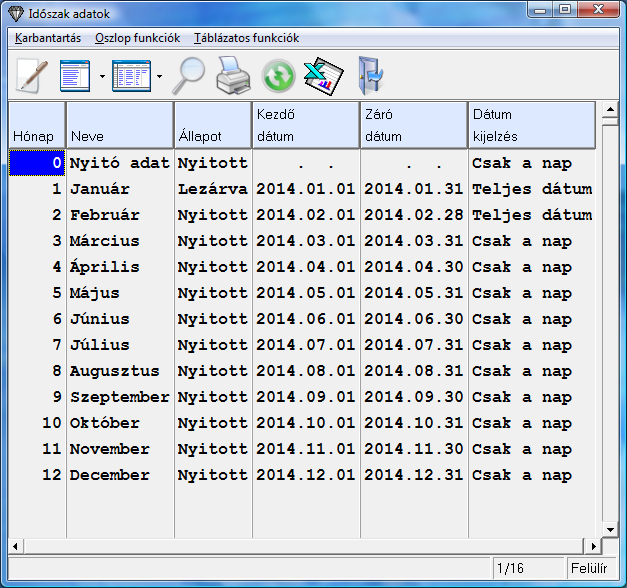The image size is (627, 588).
Task: Select the Lezárva status cell
Action: [x=212, y=189]
